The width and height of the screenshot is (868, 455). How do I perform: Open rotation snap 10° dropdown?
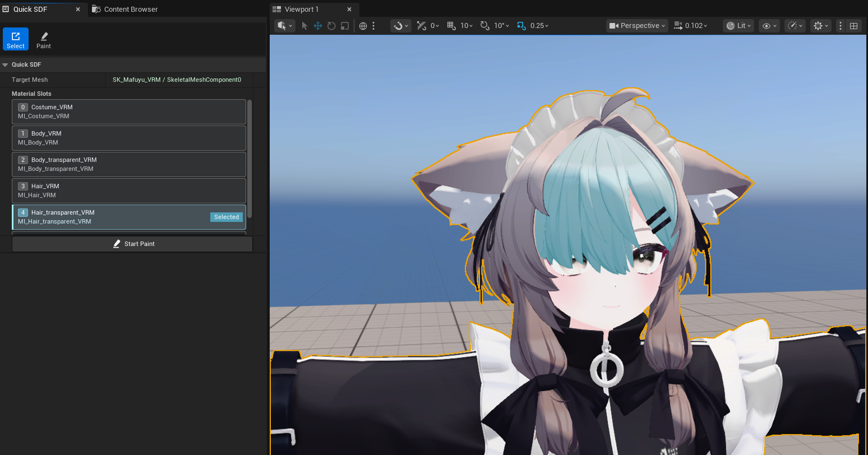click(502, 26)
